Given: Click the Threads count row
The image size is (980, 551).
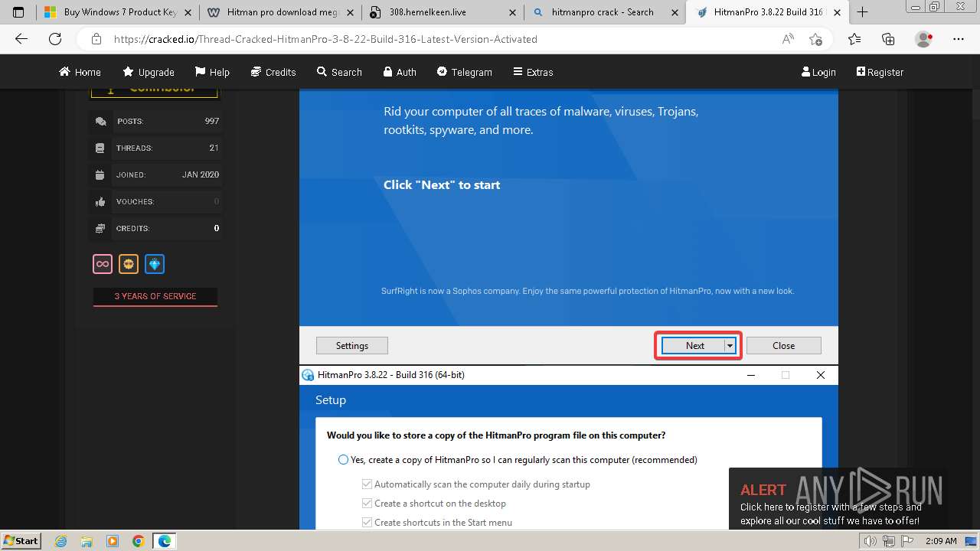Looking at the screenshot, I should click(155, 148).
